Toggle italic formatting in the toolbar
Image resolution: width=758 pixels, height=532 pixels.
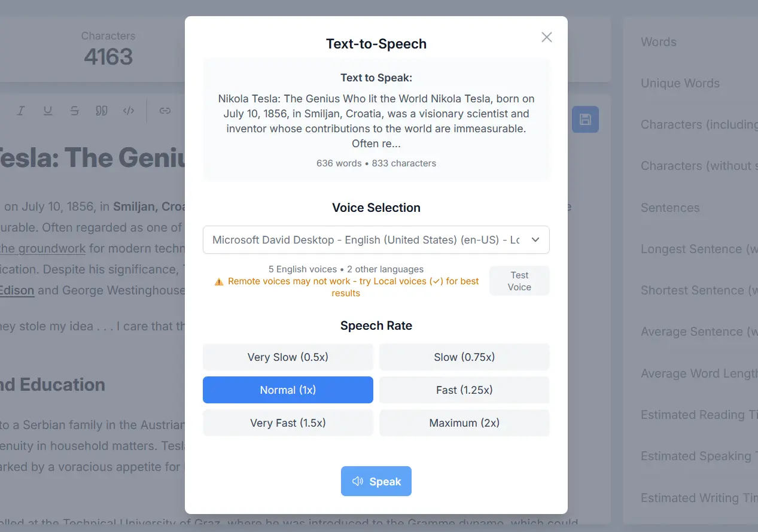pyautogui.click(x=20, y=111)
